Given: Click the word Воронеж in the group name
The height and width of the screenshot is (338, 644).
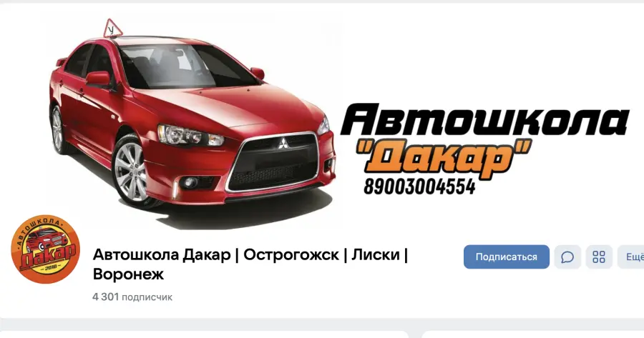Looking at the screenshot, I should tap(129, 274).
